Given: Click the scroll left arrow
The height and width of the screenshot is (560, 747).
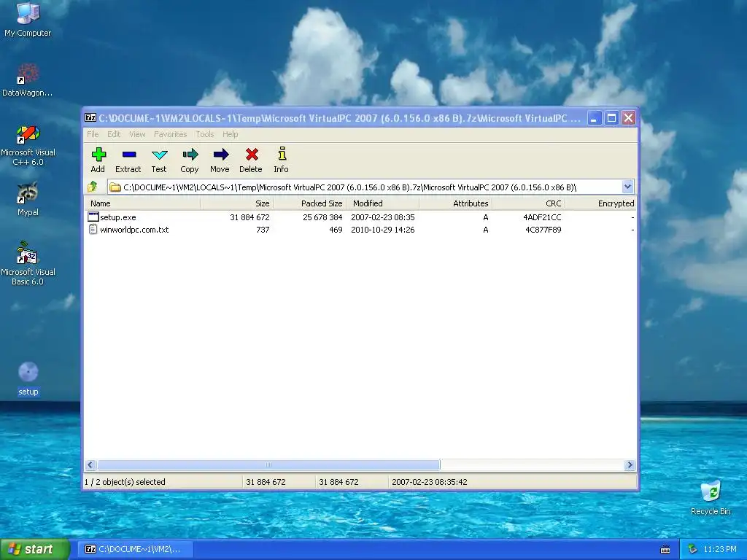Looking at the screenshot, I should [x=90, y=464].
